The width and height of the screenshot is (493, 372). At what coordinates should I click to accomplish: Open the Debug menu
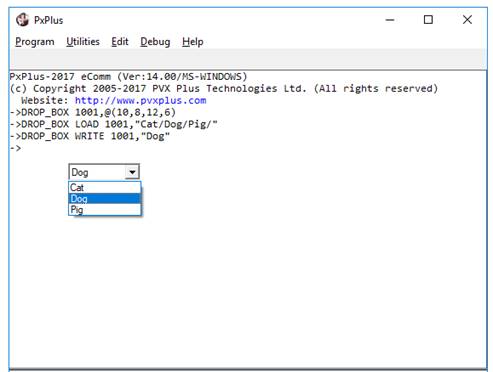point(155,42)
